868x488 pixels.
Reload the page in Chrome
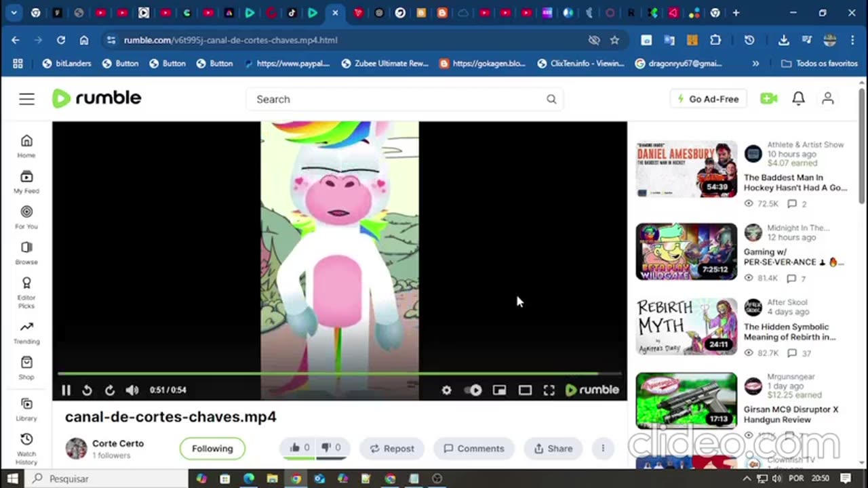click(61, 40)
